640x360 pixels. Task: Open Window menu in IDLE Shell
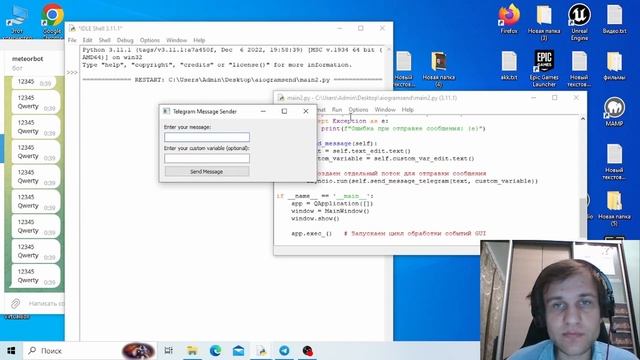coord(176,40)
